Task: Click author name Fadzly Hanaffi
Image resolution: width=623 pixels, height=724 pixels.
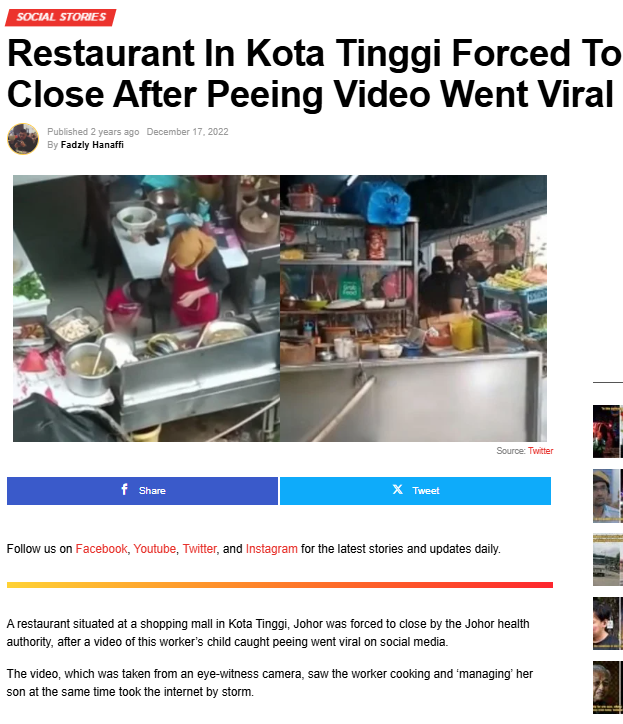Action: pyautogui.click(x=92, y=145)
